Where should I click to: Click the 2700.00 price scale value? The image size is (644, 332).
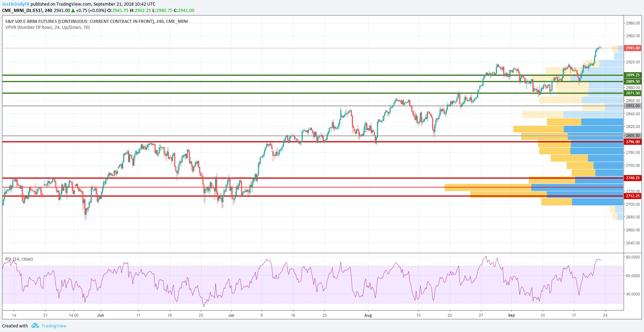click(633, 204)
